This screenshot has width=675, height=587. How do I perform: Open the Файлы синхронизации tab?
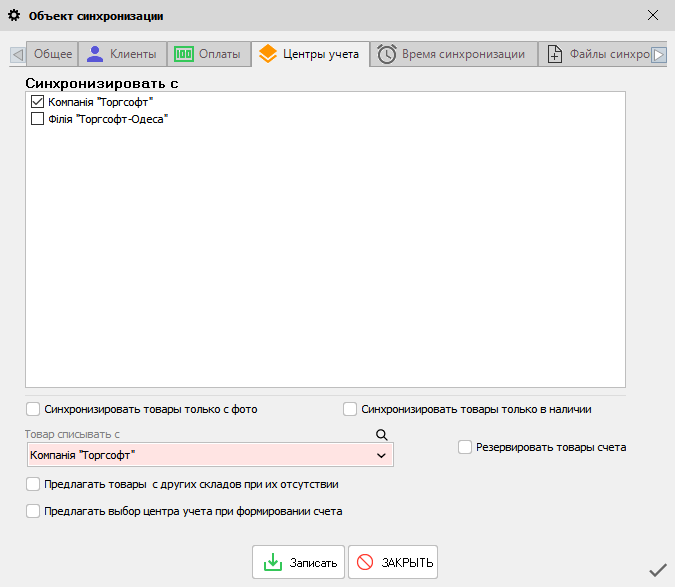tap(596, 54)
